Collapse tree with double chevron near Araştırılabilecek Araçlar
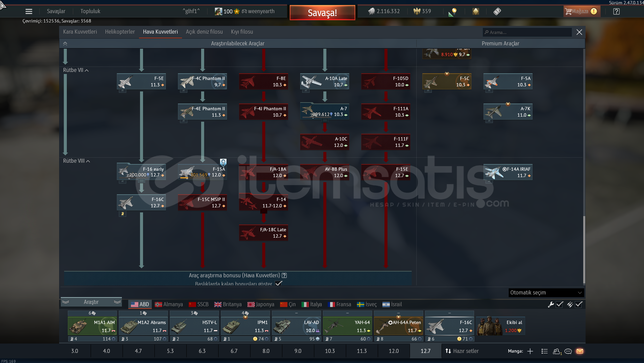 point(65,44)
